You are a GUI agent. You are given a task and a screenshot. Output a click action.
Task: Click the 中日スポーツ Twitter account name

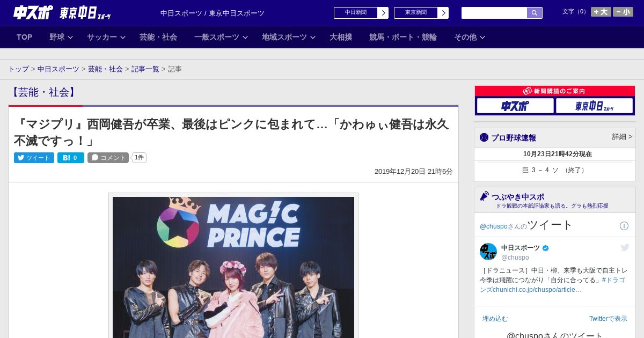[x=521, y=248]
